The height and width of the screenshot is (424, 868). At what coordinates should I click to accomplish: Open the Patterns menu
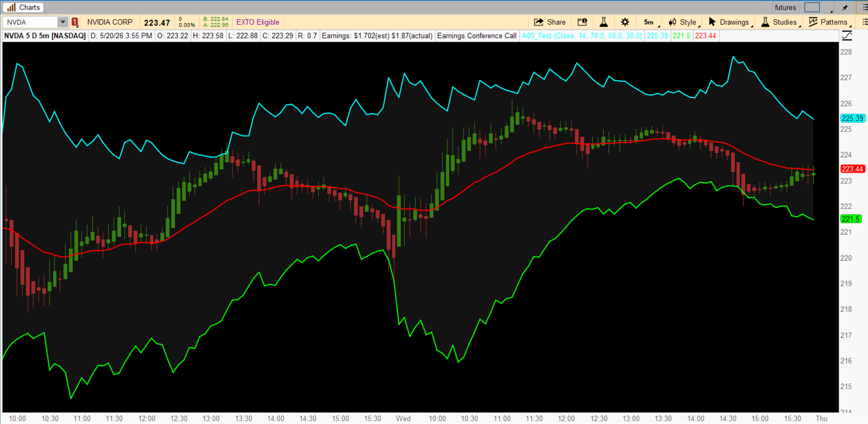(x=830, y=22)
